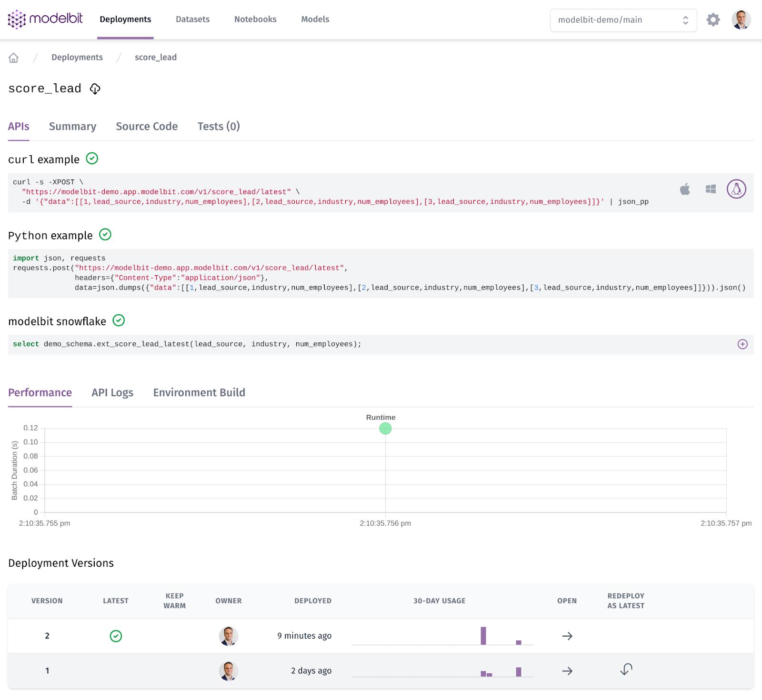Click the Modelbit logo

click(x=45, y=19)
